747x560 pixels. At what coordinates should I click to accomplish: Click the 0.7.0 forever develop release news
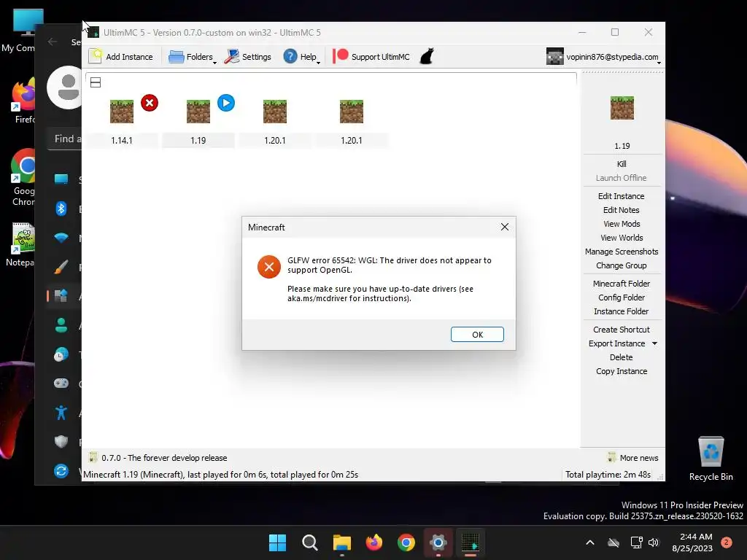(x=158, y=458)
